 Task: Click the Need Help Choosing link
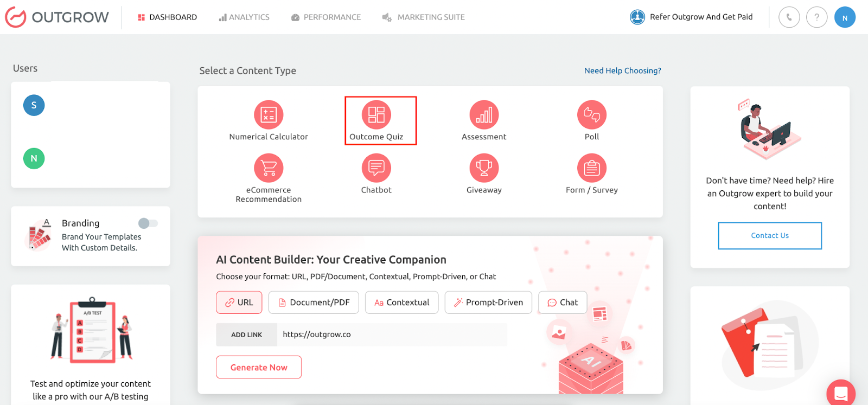(x=623, y=70)
